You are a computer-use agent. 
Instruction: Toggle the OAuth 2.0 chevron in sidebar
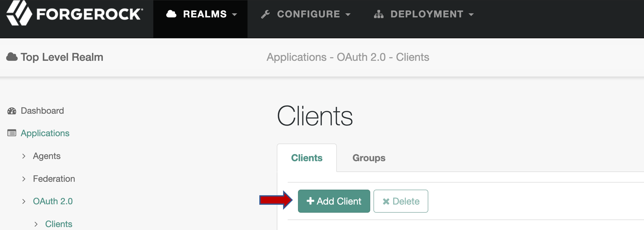24,201
